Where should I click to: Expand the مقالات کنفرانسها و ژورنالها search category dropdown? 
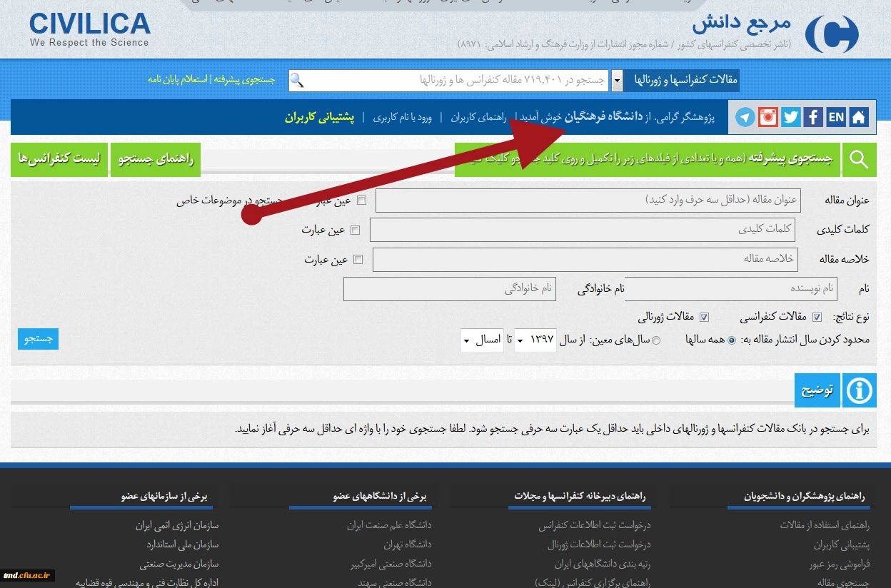tap(618, 81)
